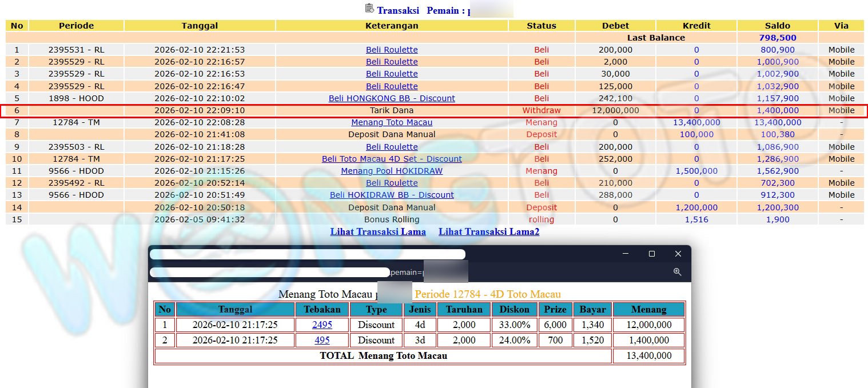
Task: Minimize the popup window
Action: [625, 254]
